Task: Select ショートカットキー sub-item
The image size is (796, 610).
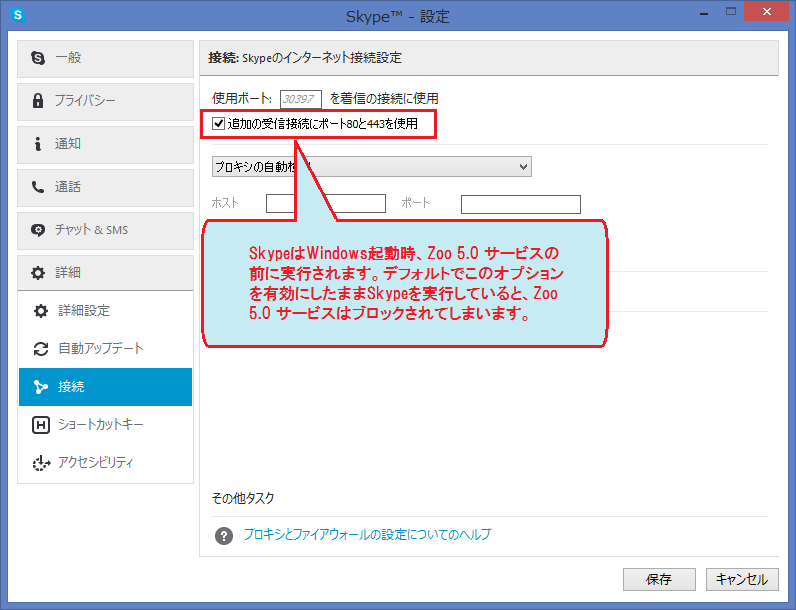Action: tap(106, 424)
